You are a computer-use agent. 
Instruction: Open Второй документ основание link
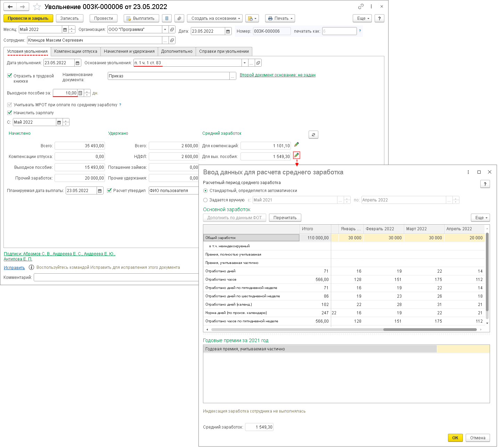click(x=278, y=75)
